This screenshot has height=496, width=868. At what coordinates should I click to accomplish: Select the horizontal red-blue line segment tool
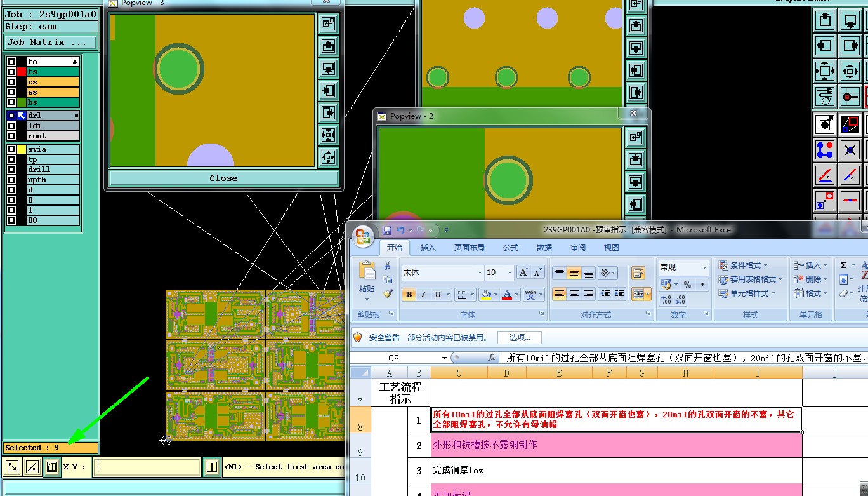pyautogui.click(x=850, y=201)
